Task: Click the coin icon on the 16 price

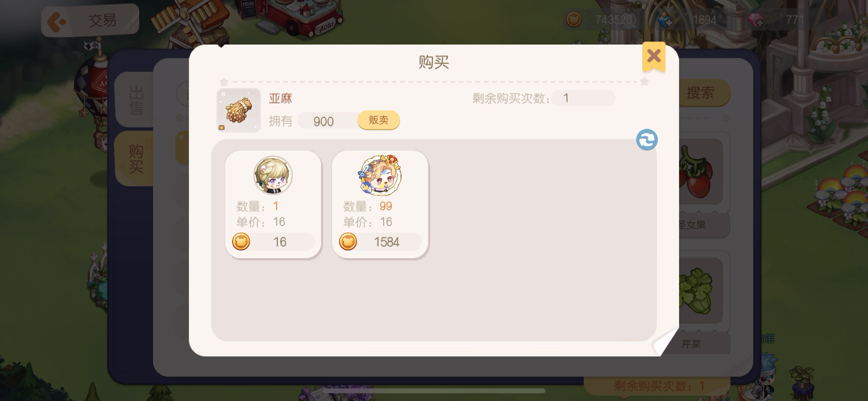Action: tap(241, 241)
